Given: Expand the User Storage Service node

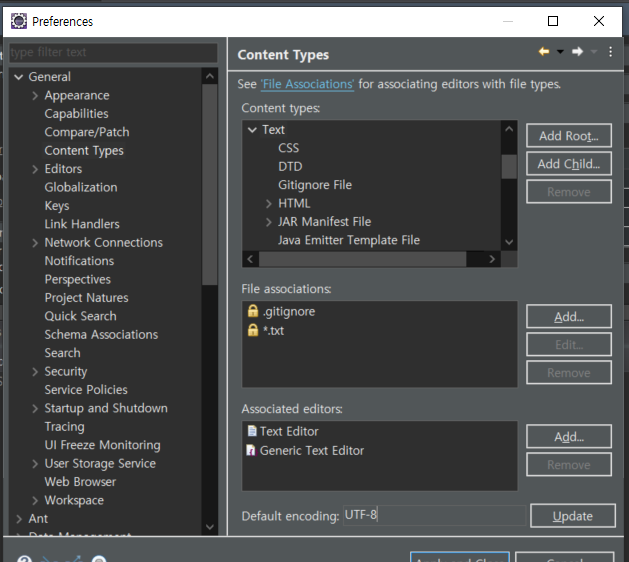Looking at the screenshot, I should click(x=35, y=464).
